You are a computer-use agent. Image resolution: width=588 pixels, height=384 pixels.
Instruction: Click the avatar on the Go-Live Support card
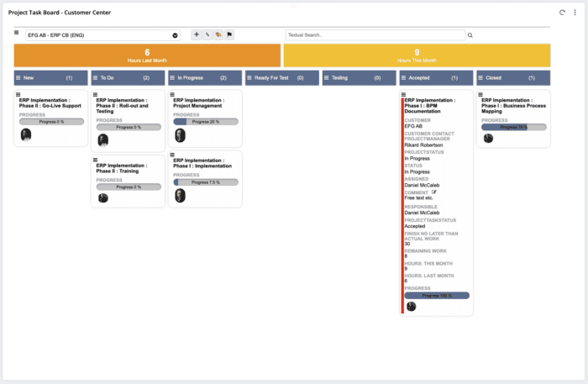(26, 134)
